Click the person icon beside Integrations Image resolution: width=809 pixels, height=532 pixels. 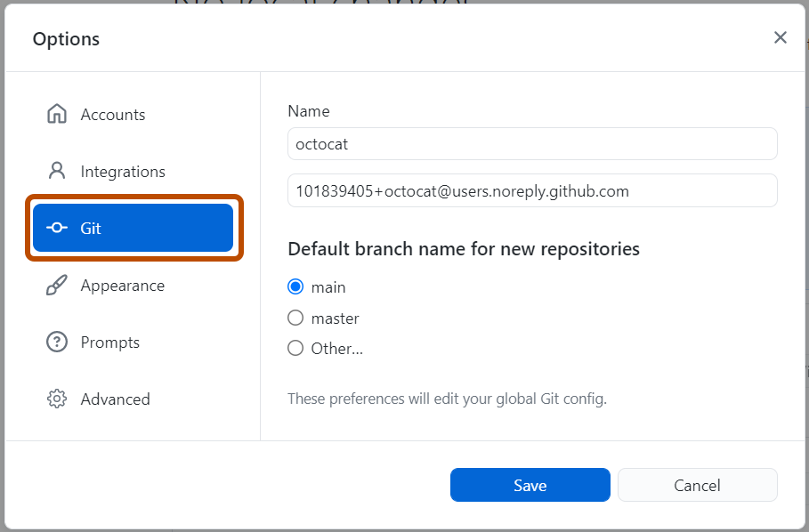(x=56, y=171)
